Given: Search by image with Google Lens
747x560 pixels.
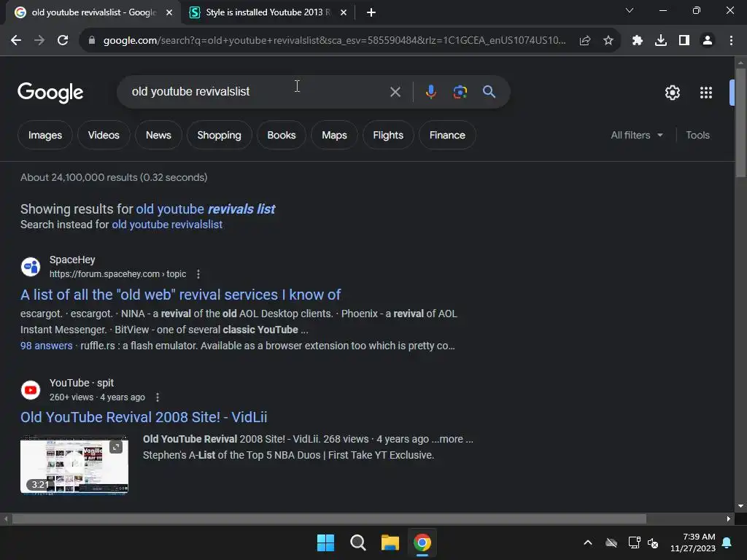Looking at the screenshot, I should coord(460,92).
